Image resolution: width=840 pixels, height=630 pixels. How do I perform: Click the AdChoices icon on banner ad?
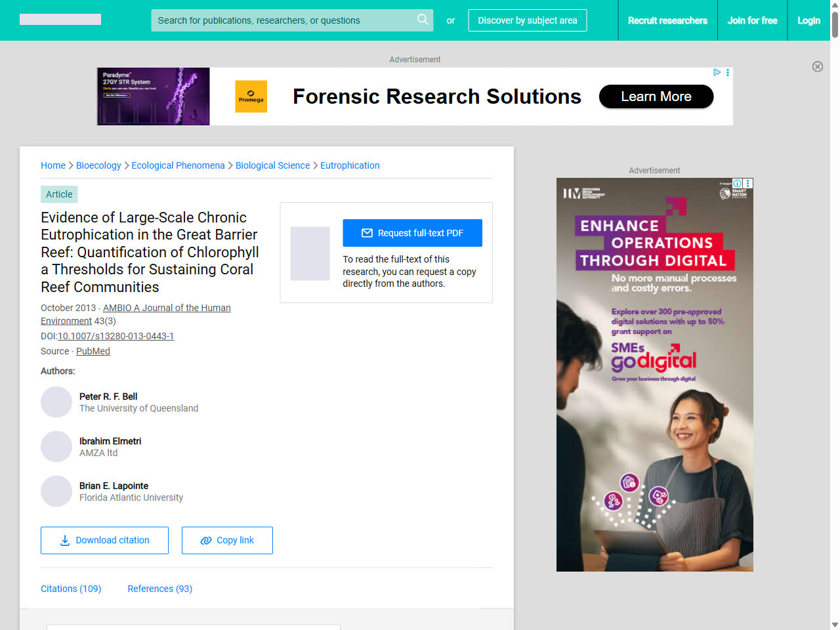pyautogui.click(x=717, y=72)
